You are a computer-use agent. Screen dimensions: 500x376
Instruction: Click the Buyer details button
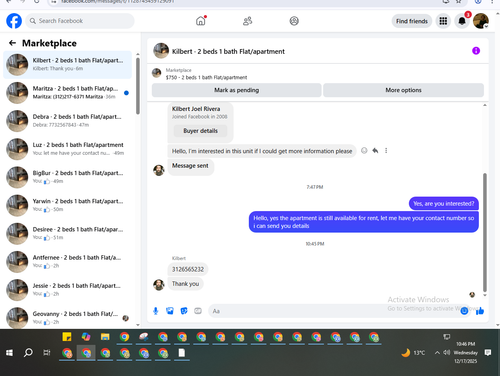pos(200,131)
